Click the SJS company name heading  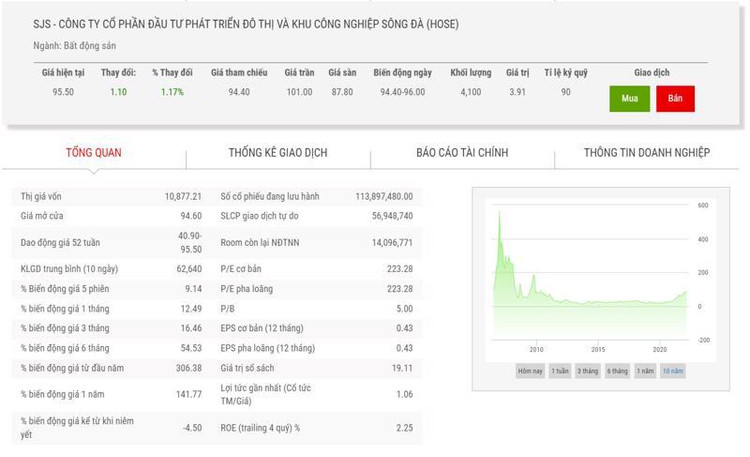click(x=231, y=24)
